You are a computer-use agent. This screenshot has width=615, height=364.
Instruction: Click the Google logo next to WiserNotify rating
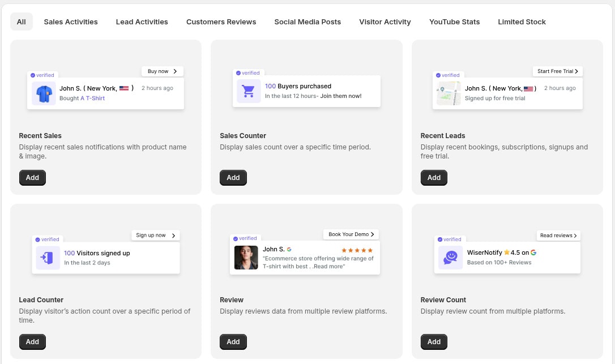pos(533,252)
